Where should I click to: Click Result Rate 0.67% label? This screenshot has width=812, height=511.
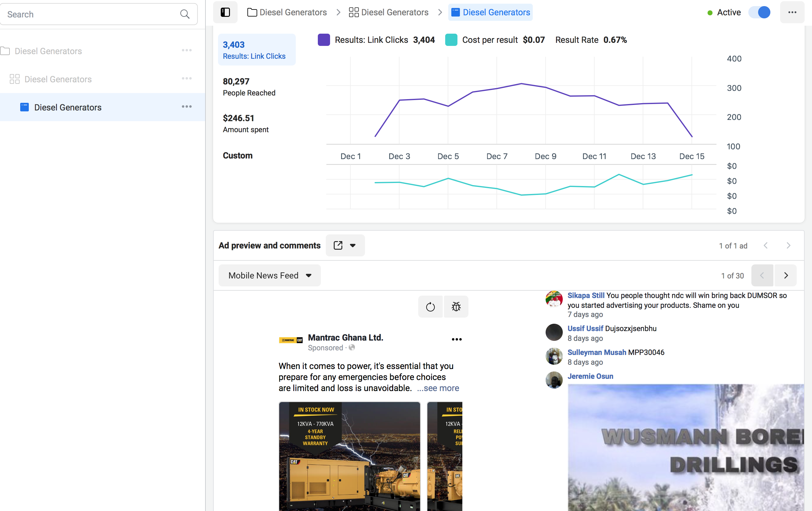pyautogui.click(x=591, y=40)
